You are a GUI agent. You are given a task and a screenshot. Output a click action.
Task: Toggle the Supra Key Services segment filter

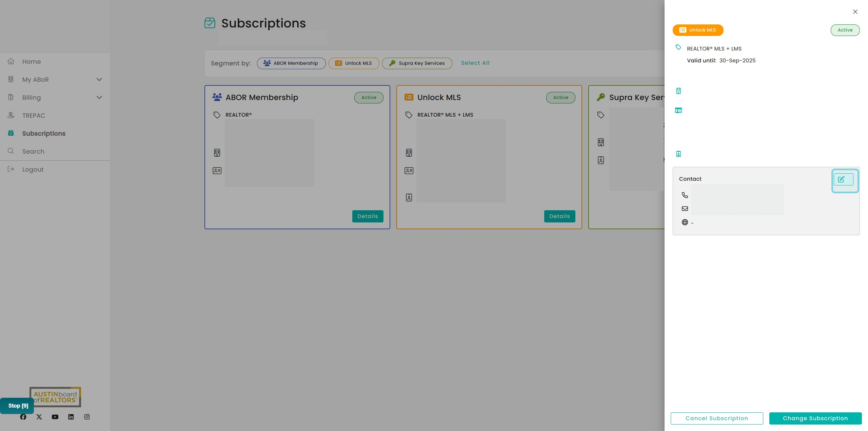[x=417, y=63]
